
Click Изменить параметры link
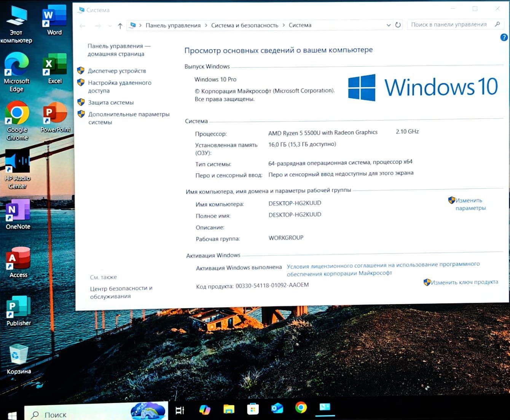pos(470,204)
